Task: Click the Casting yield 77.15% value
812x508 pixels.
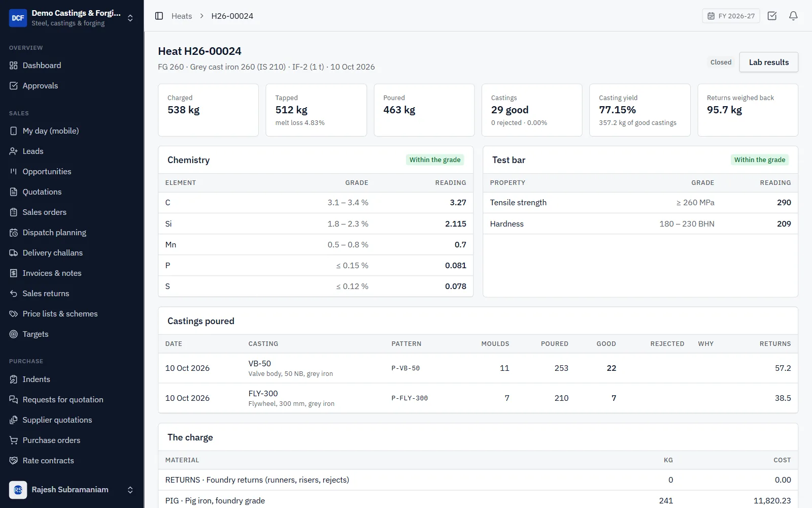Action: click(617, 110)
